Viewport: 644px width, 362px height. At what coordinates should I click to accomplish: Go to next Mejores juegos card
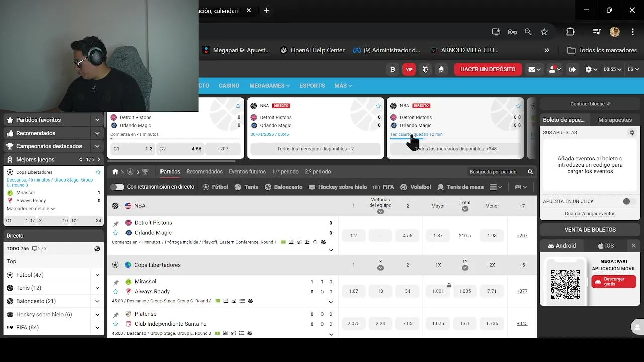coord(99,160)
